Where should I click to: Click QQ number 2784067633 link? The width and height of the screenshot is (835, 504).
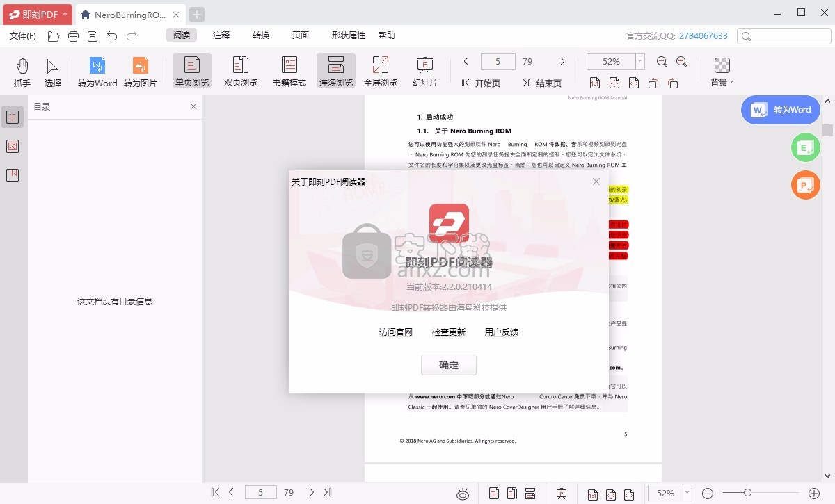703,35
